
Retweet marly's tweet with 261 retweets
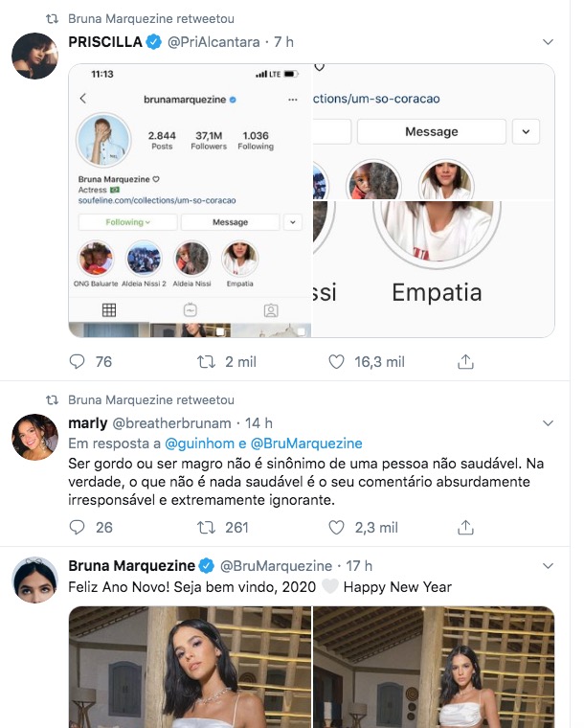pyautogui.click(x=205, y=527)
